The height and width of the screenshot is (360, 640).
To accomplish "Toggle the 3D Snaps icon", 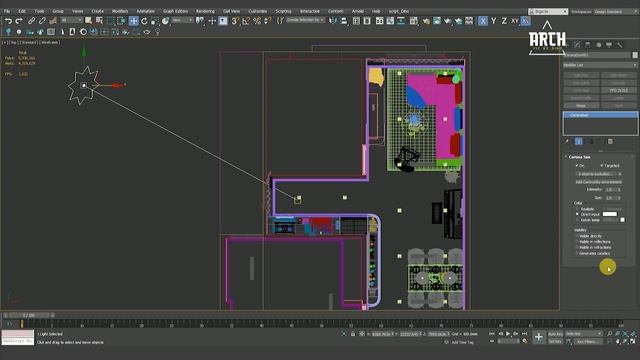I will click(x=235, y=21).
